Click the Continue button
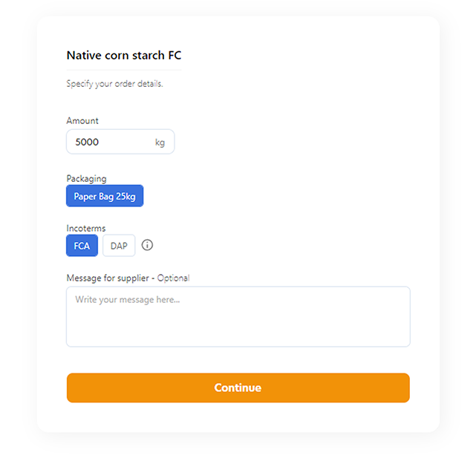 238,388
